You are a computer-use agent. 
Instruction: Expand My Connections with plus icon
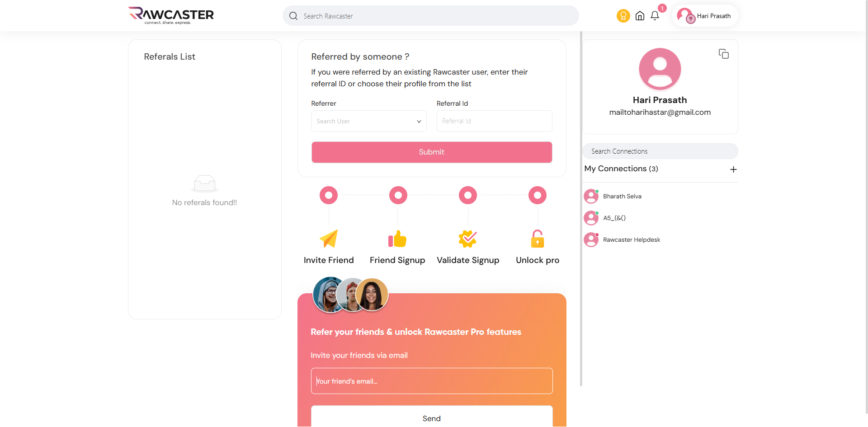(x=733, y=169)
